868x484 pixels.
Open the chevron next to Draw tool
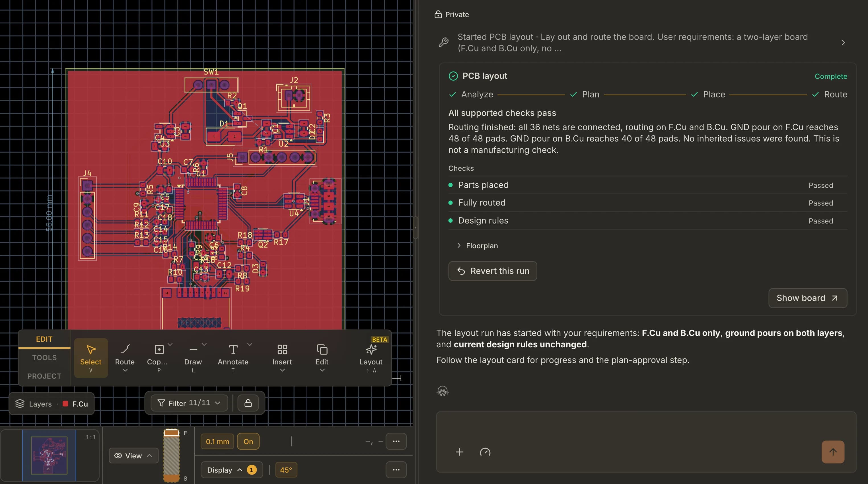click(x=204, y=344)
